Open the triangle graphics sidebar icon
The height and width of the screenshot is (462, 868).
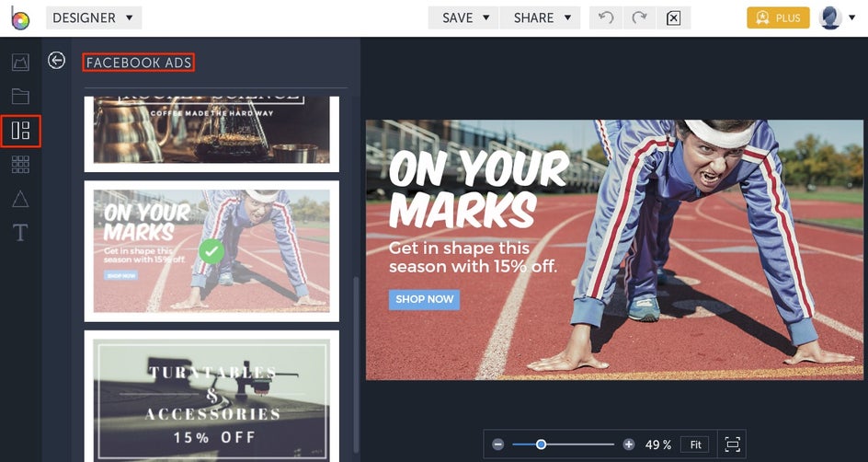click(x=20, y=198)
